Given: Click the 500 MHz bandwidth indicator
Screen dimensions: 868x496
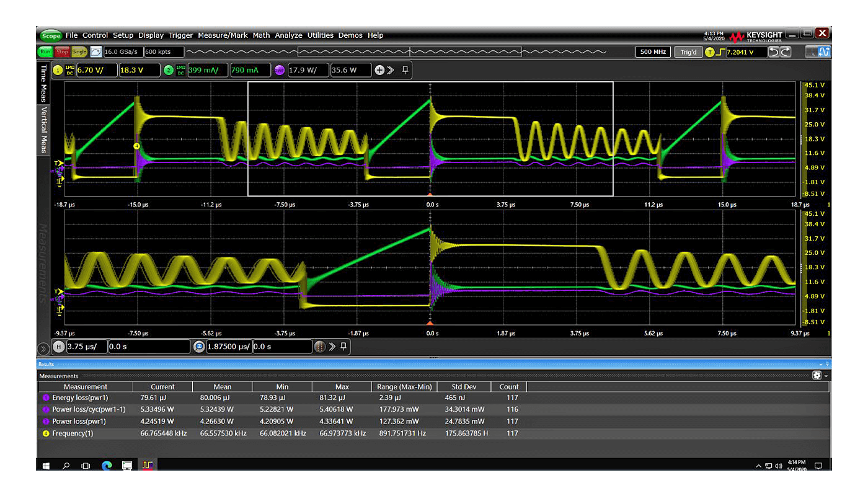Looking at the screenshot, I should [x=654, y=52].
